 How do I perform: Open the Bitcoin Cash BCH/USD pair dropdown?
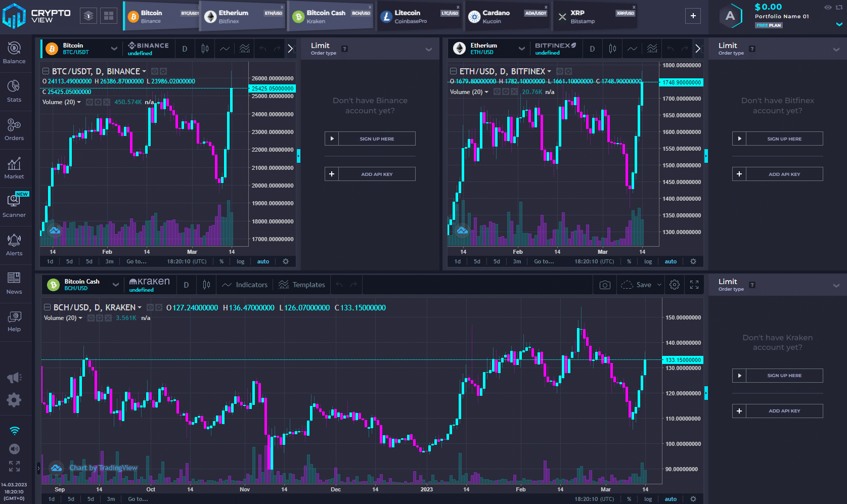pyautogui.click(x=115, y=285)
